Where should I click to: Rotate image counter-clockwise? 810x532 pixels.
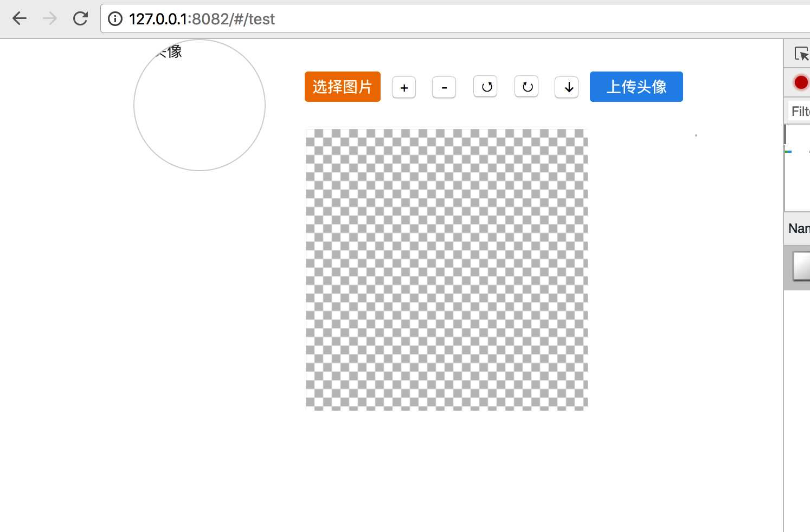point(485,87)
